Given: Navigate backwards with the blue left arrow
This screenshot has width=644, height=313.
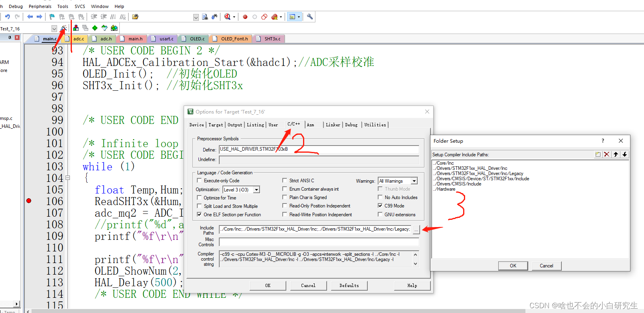Looking at the screenshot, I should click(x=30, y=17).
